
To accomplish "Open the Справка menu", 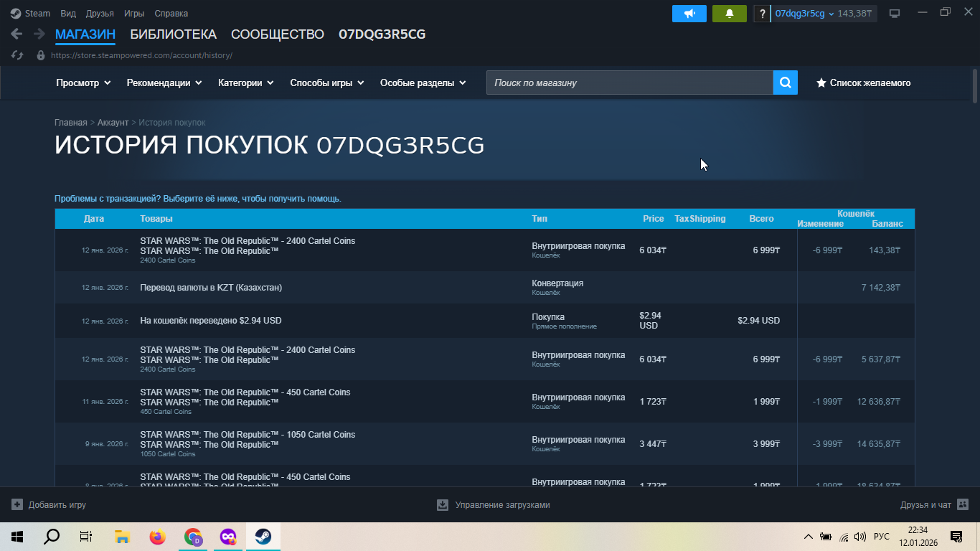I will click(171, 14).
